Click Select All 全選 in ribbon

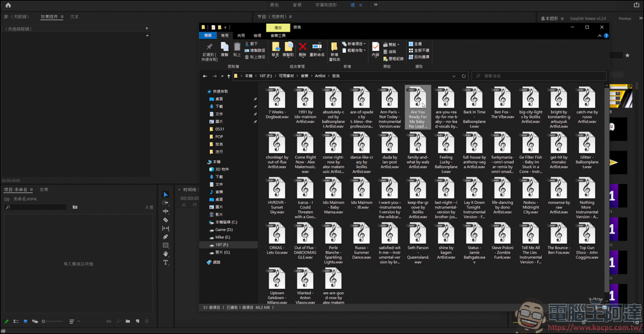click(x=415, y=44)
